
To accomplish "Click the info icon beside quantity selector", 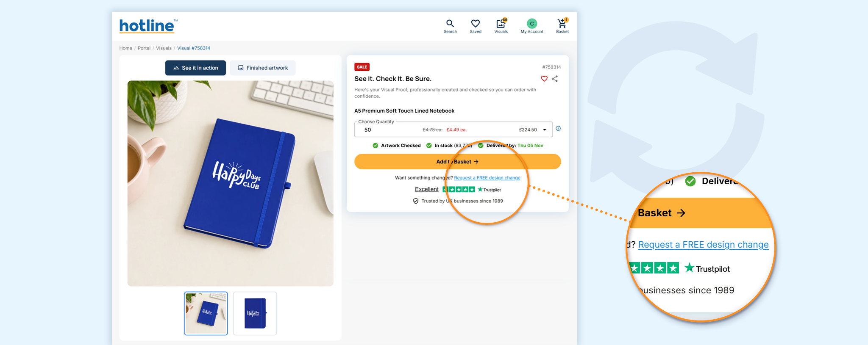I will pyautogui.click(x=558, y=129).
